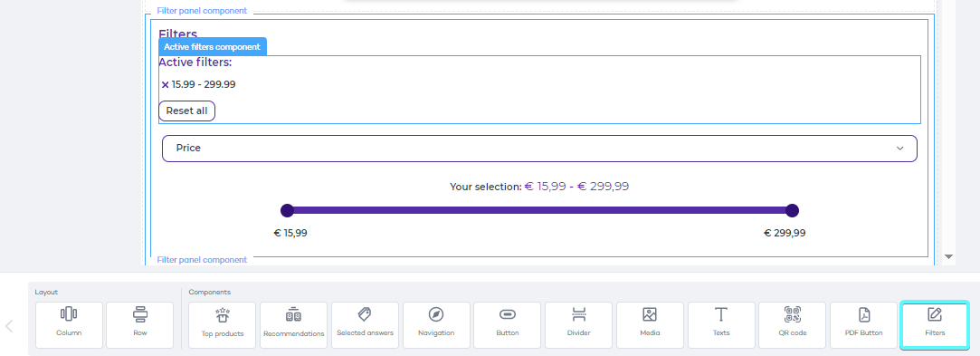Insert a QR code component

[793, 325]
